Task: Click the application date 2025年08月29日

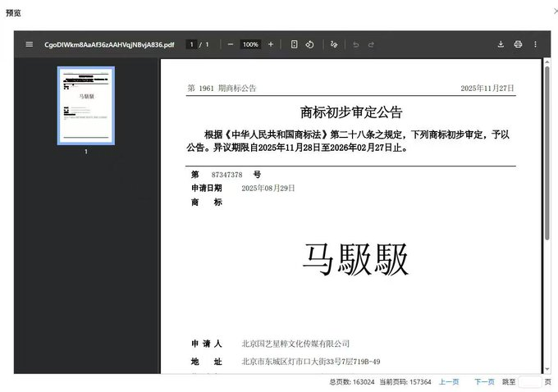Action: point(268,188)
